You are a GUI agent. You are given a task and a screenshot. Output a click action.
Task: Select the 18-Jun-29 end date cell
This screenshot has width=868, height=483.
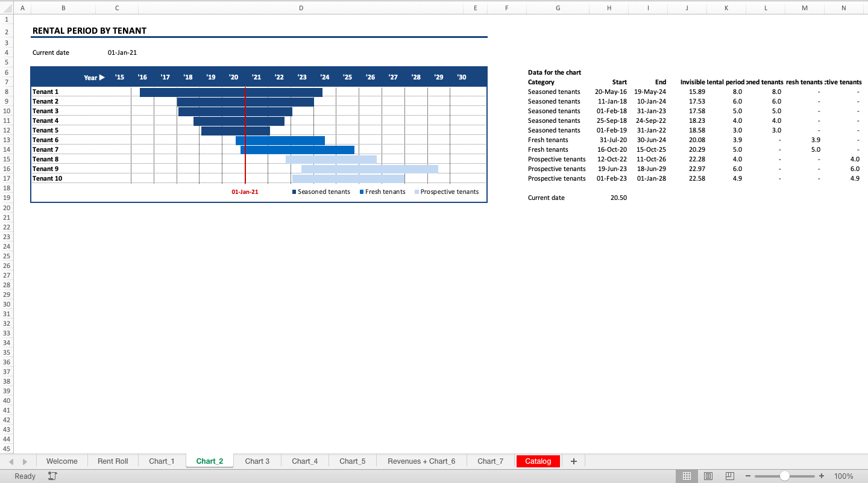[648, 169]
